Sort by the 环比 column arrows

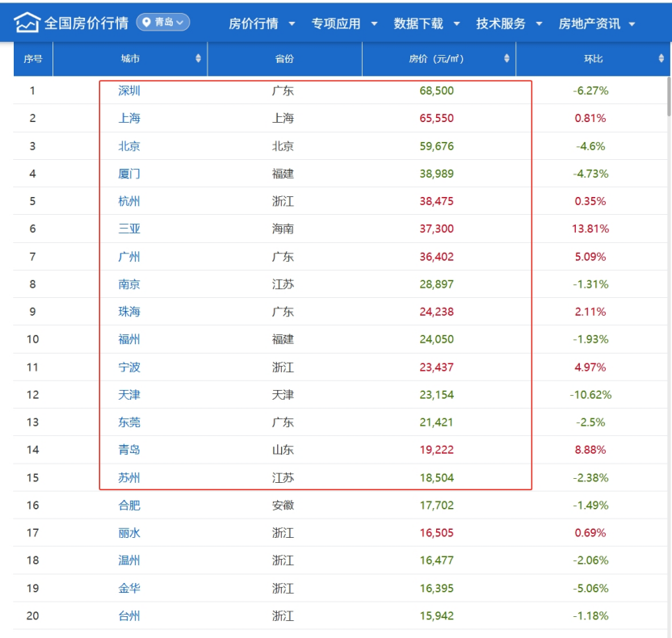[661, 58]
